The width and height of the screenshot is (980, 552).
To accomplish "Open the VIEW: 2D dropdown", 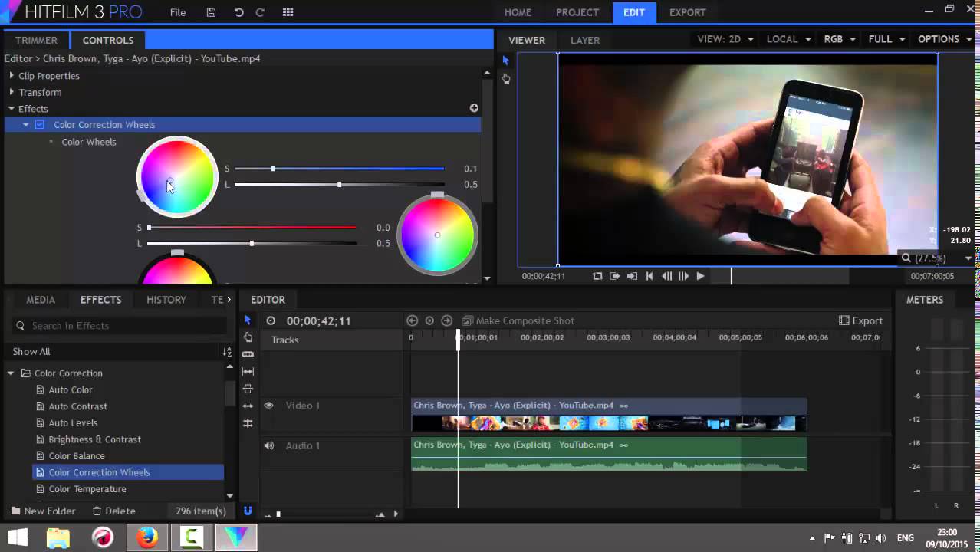I will tap(725, 39).
